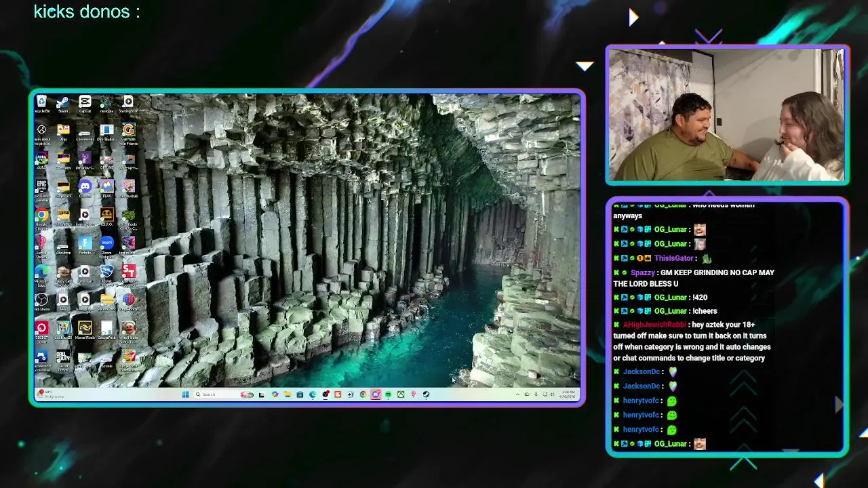Open the taskbar clock and date
The image size is (868, 488).
(x=568, y=394)
